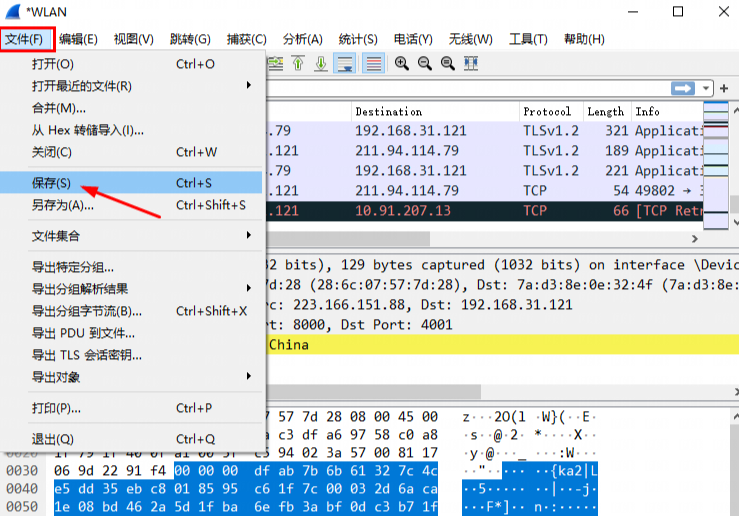The image size is (739, 516).
Task: Open the 统计(S) menu
Action: click(x=357, y=39)
